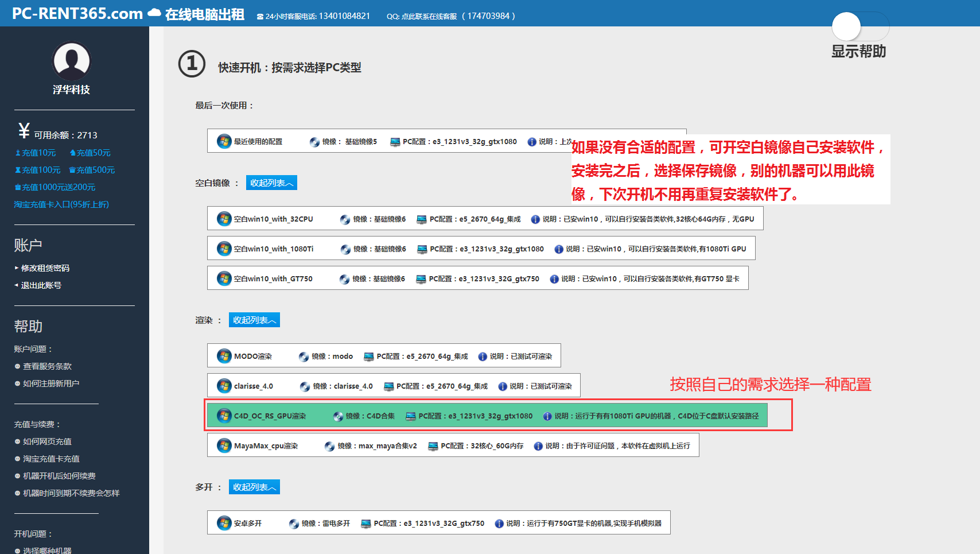Click QQ 点此联系在线客服 link

429,17
